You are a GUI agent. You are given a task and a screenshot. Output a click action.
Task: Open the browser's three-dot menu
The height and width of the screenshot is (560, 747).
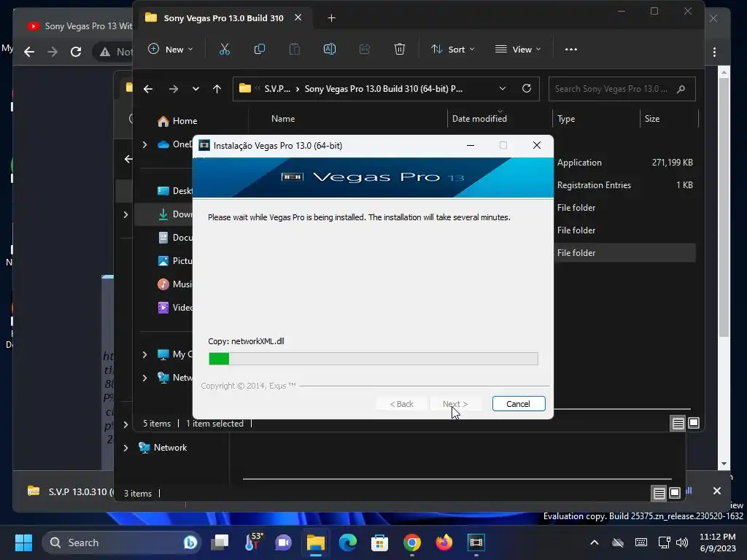(714, 52)
